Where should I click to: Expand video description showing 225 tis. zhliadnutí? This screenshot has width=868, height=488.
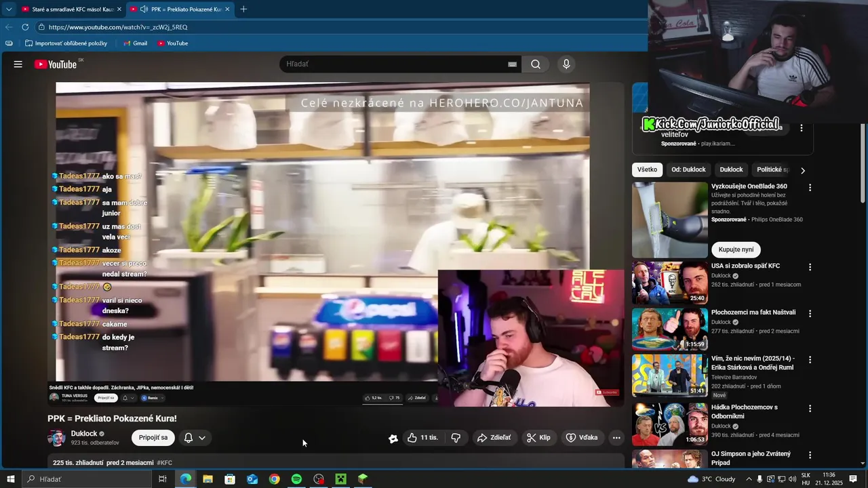click(x=336, y=462)
